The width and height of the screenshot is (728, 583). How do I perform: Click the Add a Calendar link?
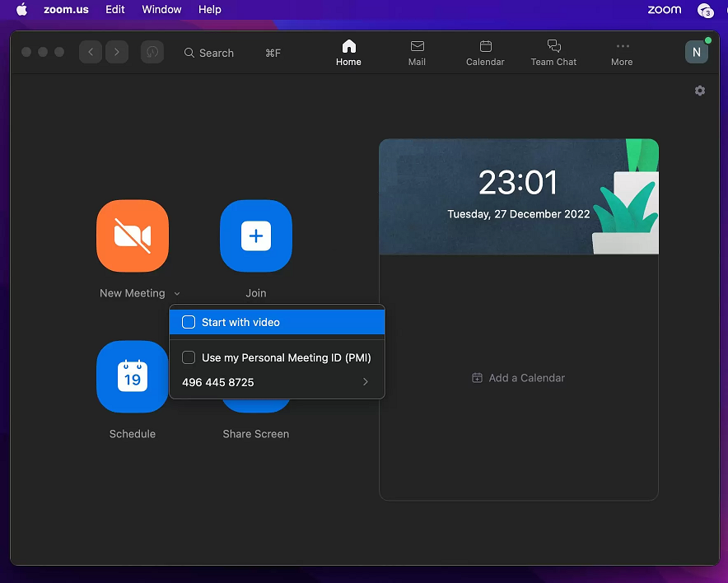[x=518, y=378]
